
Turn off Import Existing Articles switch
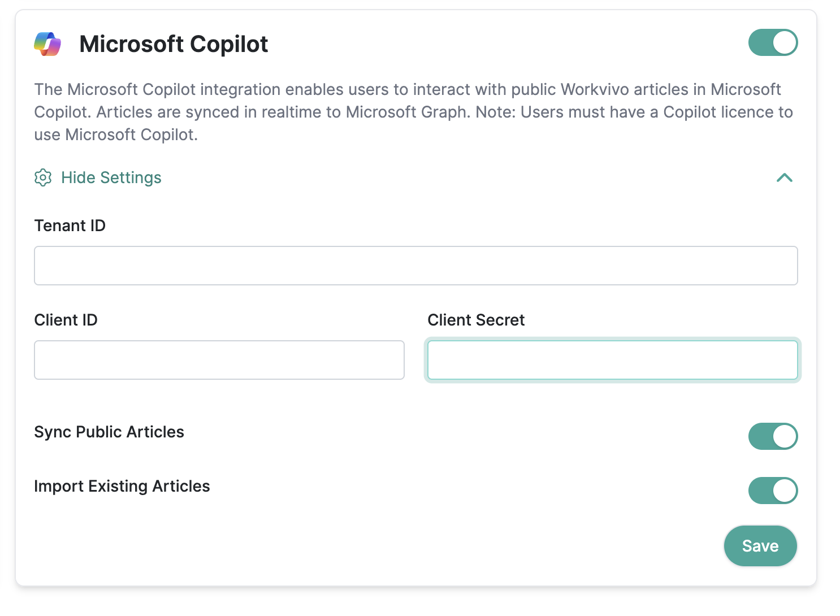coord(773,491)
